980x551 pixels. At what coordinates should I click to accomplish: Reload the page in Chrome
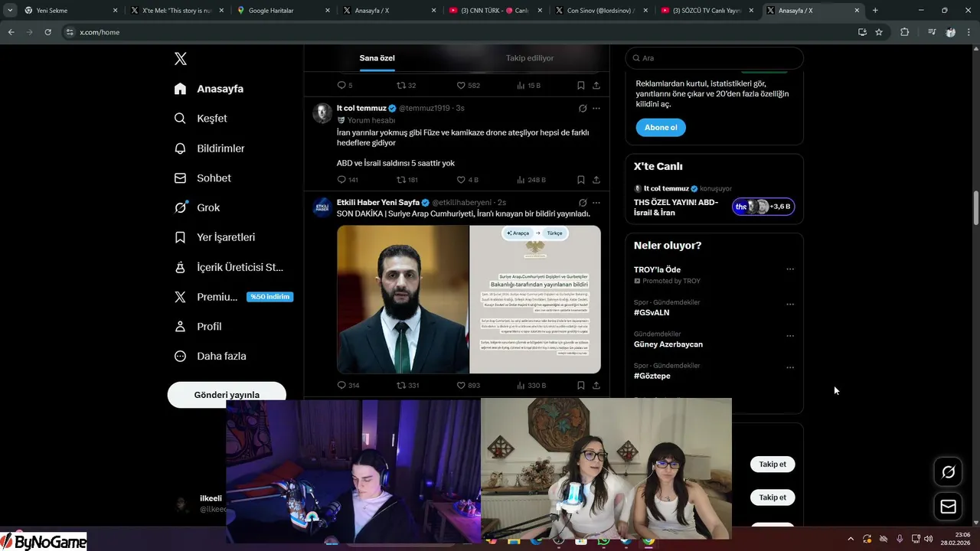[x=48, y=32]
